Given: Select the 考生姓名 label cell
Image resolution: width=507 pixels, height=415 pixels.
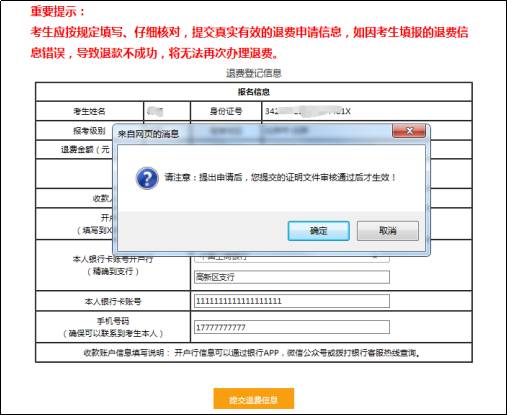Looking at the screenshot, I should click(x=89, y=111).
